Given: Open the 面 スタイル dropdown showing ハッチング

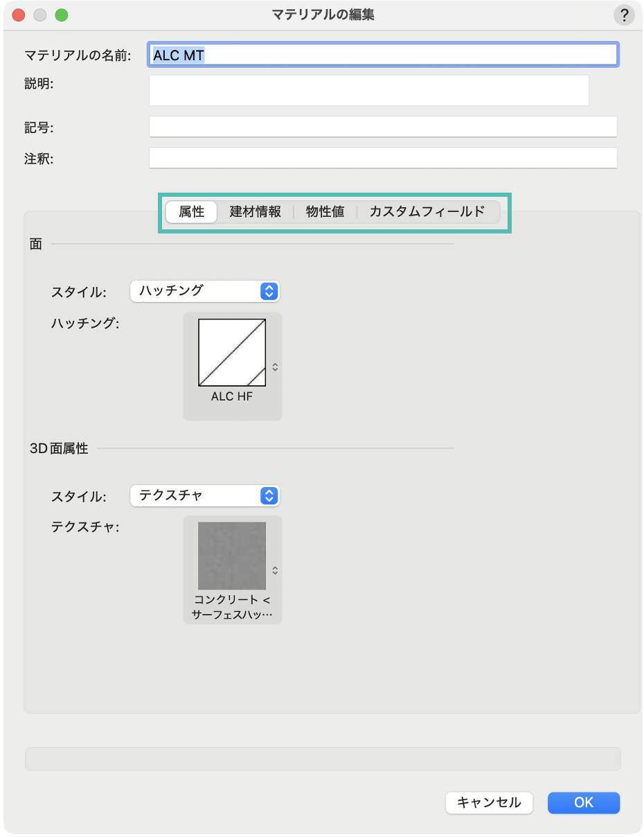Looking at the screenshot, I should 204,291.
